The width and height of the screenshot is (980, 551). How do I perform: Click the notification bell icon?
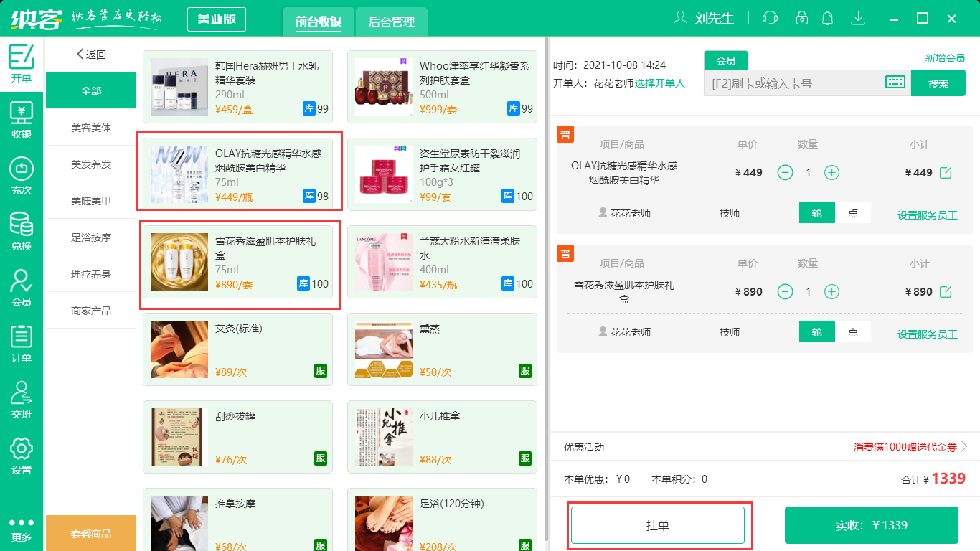click(x=828, y=18)
